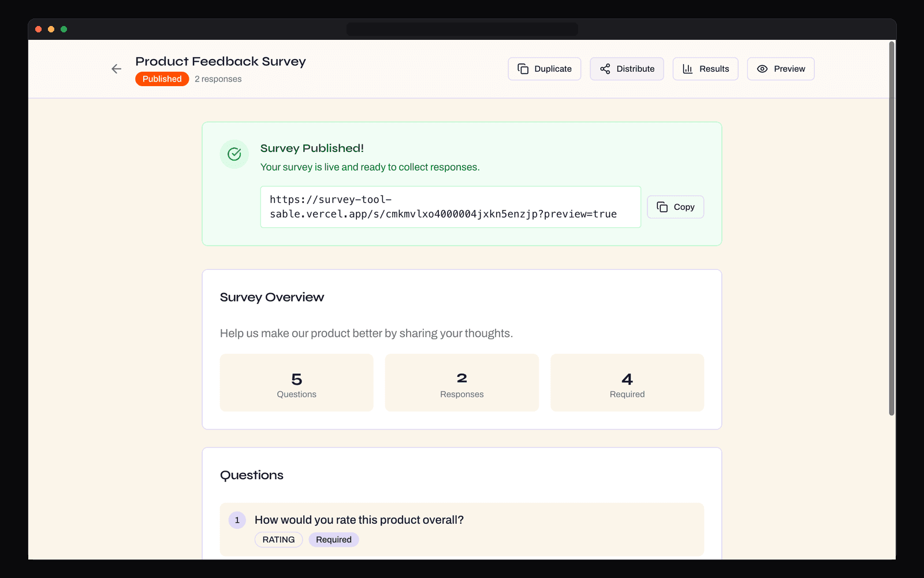924x578 pixels.
Task: Click the back arrow to leave the survey
Action: click(x=116, y=69)
